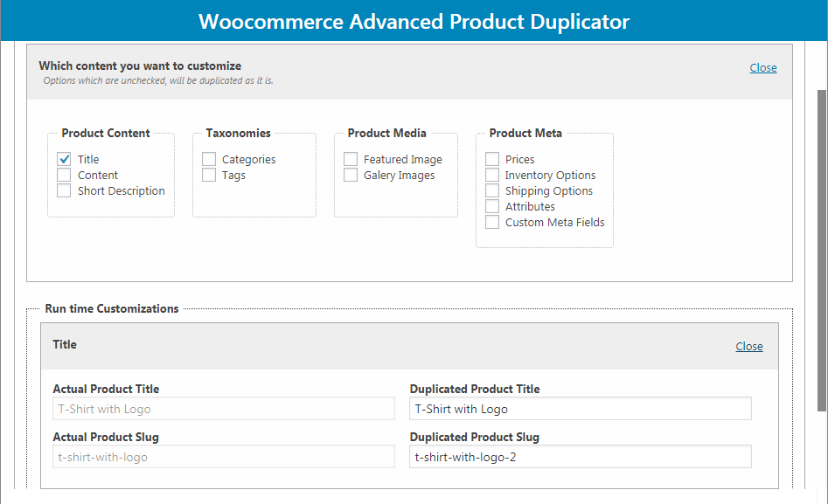828x504 pixels.
Task: Check the Galery Images box
Action: [351, 175]
